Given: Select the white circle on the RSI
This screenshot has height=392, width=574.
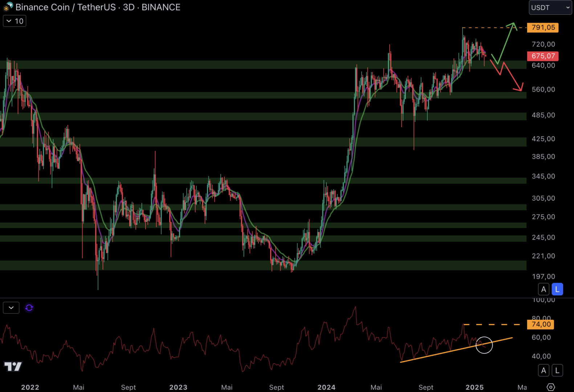Looking at the screenshot, I should pos(484,345).
